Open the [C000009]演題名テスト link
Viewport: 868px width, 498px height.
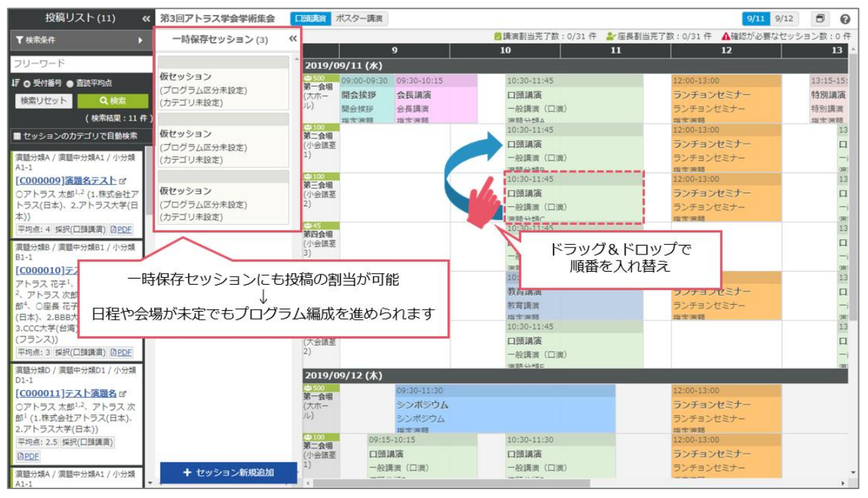coord(65,181)
